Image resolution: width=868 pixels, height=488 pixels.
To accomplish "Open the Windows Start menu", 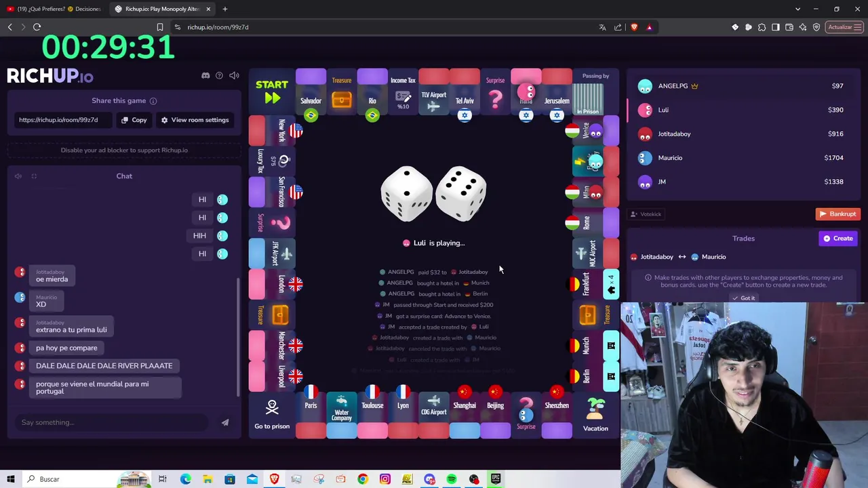I will pos(11,479).
